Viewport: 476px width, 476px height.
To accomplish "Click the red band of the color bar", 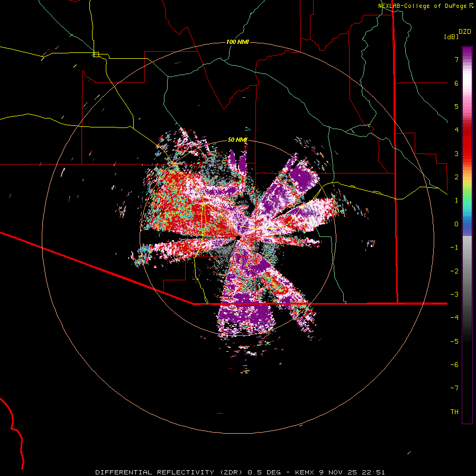I will (x=467, y=143).
